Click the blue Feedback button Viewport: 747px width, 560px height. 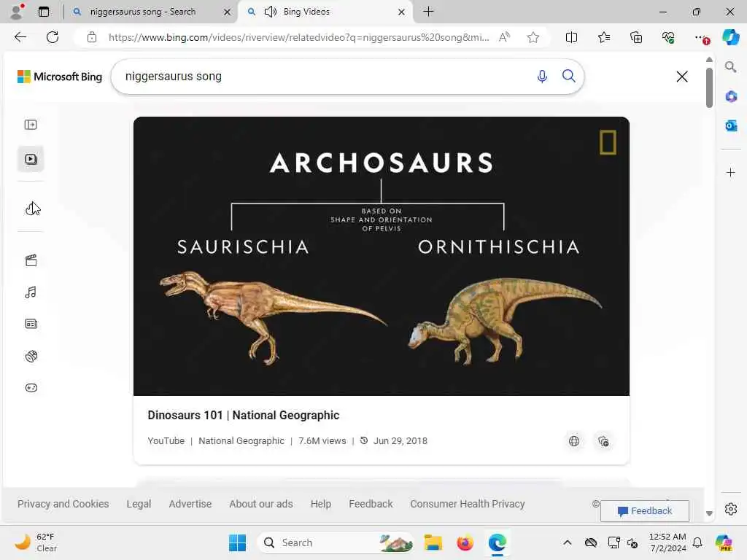click(645, 511)
